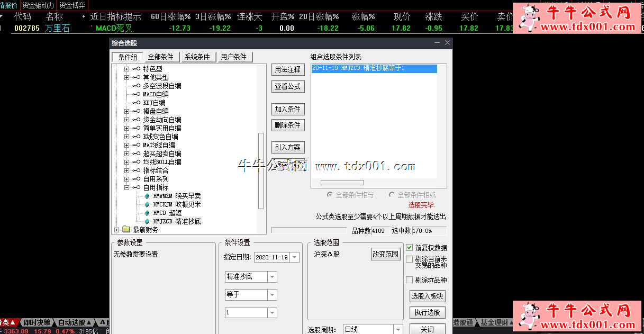Click the key icon beside MACD自编
The width and height of the screenshot is (644, 334).
point(137,94)
